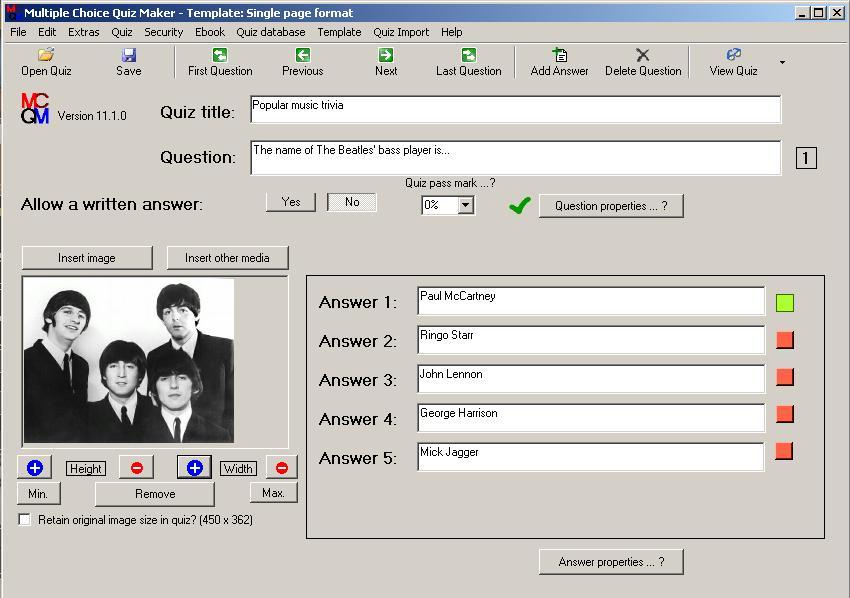850x598 pixels.
Task: Check Retain original image size option
Action: (x=24, y=519)
